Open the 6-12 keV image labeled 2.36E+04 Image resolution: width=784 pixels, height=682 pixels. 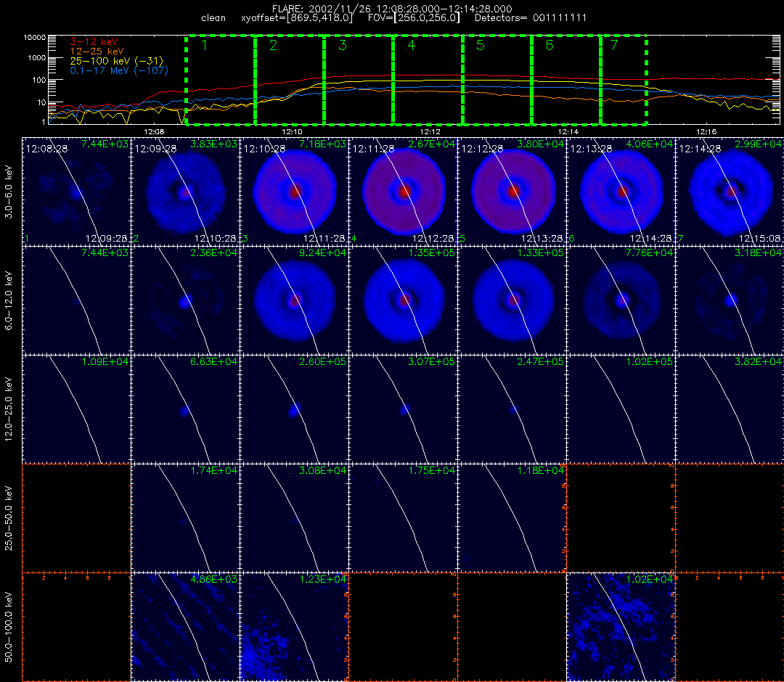[x=186, y=301]
